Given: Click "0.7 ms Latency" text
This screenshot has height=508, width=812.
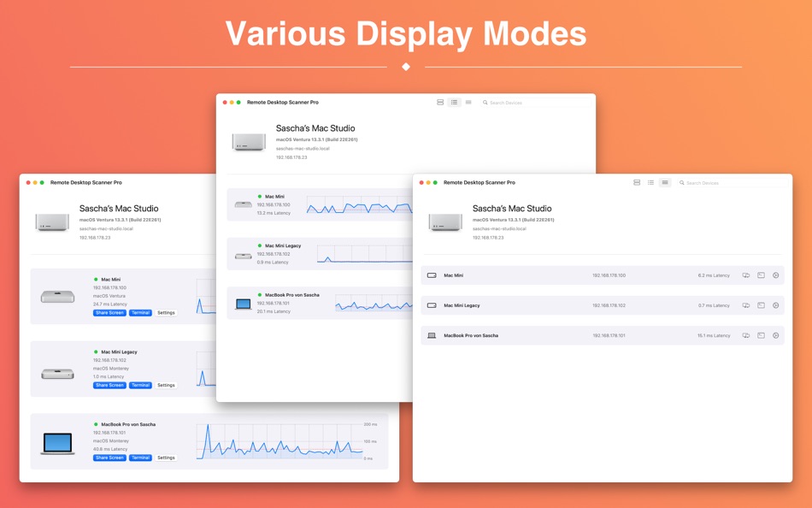Looking at the screenshot, I should [x=714, y=305].
